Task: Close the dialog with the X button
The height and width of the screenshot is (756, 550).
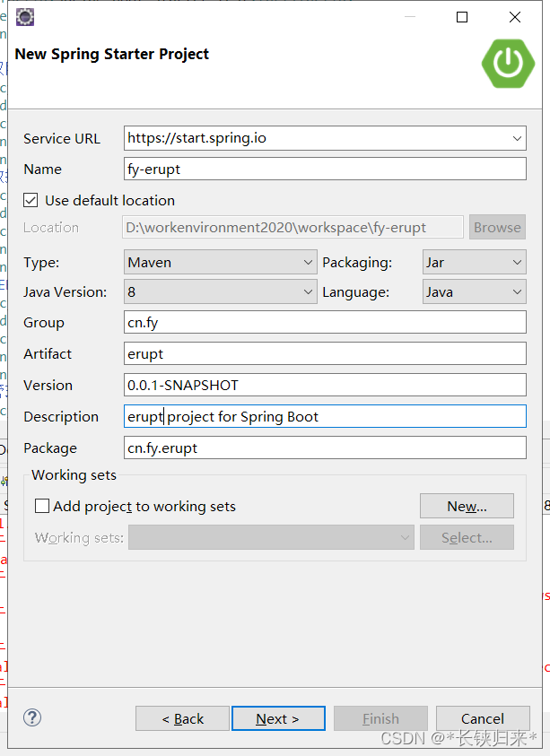Action: 515,17
